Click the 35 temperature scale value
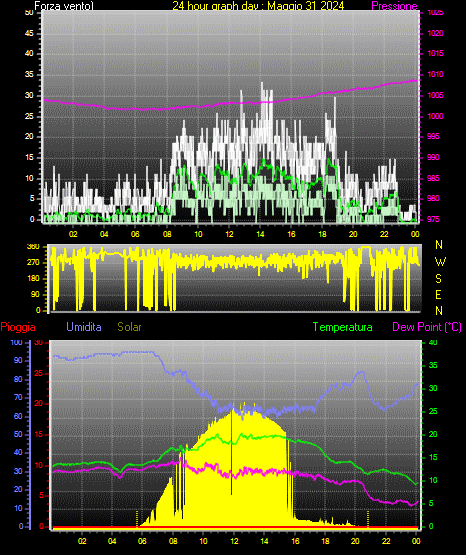Screen dimensions: 466x555 tap(433, 365)
